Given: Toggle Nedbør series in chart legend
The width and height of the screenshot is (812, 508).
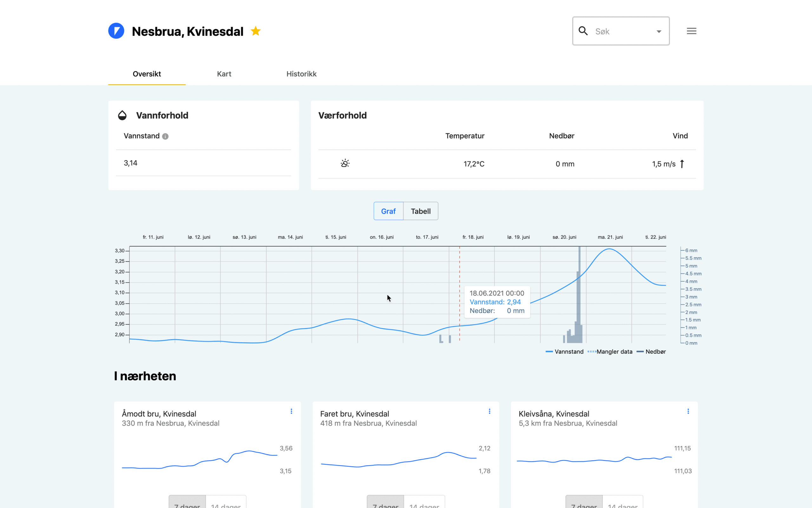Looking at the screenshot, I should [651, 351].
